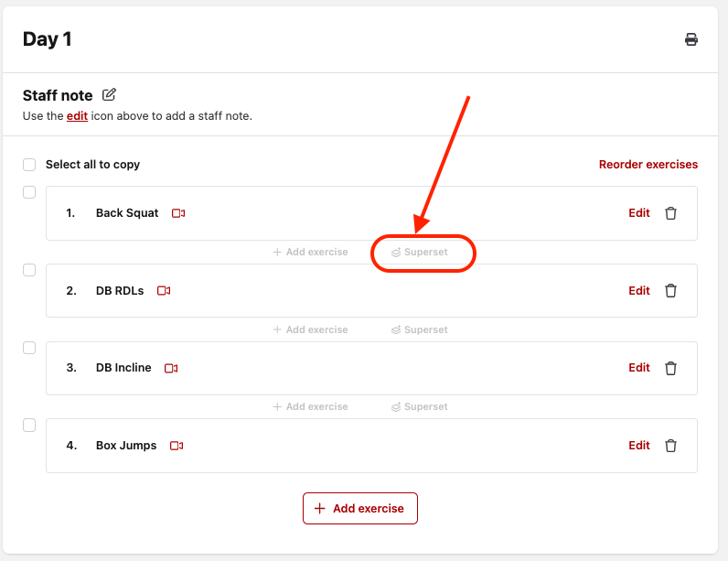
Task: Enable the checkbox beside Box Jumps
Action: [29, 425]
